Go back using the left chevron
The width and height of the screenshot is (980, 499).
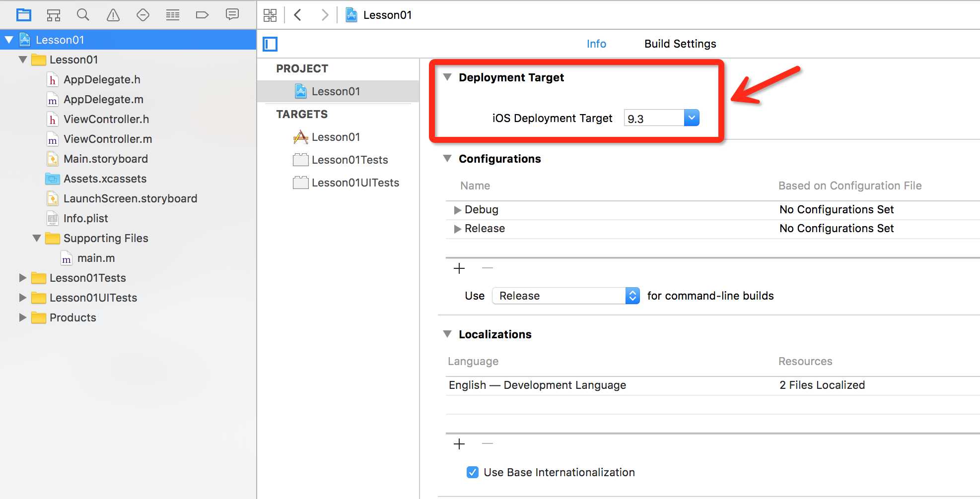tap(298, 15)
